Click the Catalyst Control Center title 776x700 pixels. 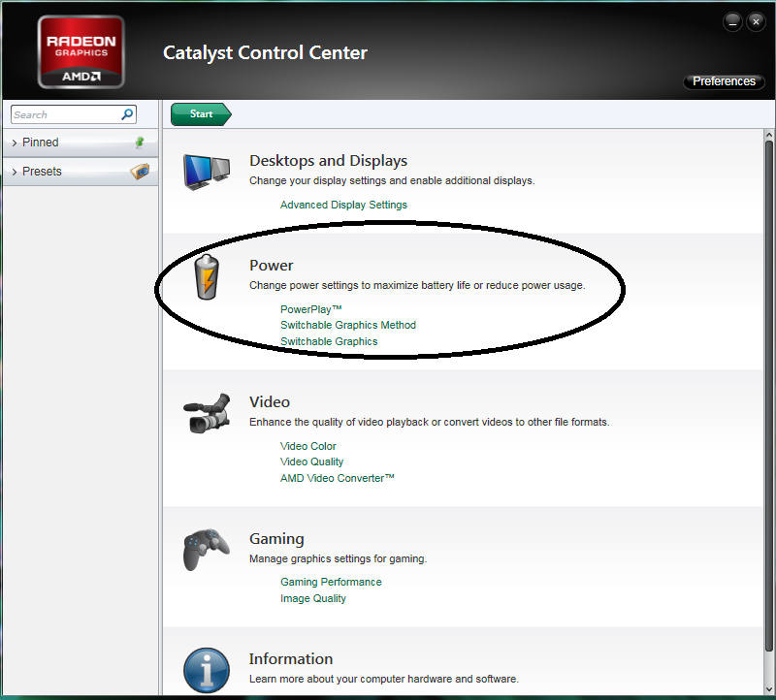265,53
